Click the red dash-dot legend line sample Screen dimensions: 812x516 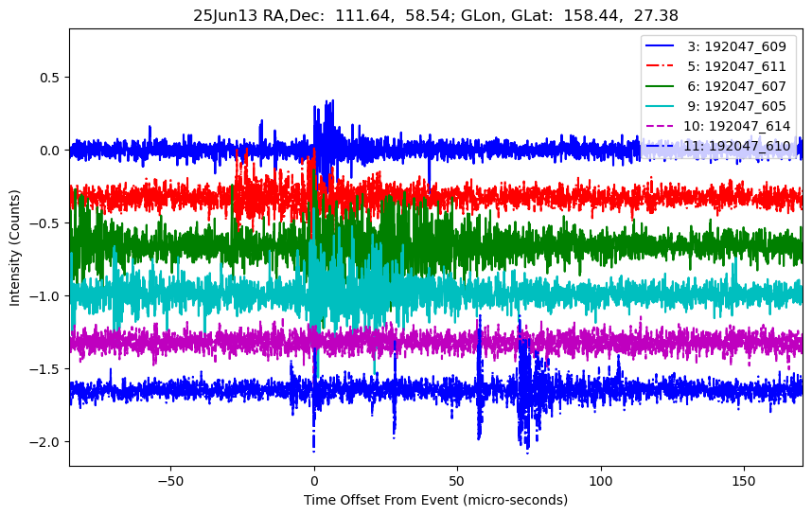point(662,66)
